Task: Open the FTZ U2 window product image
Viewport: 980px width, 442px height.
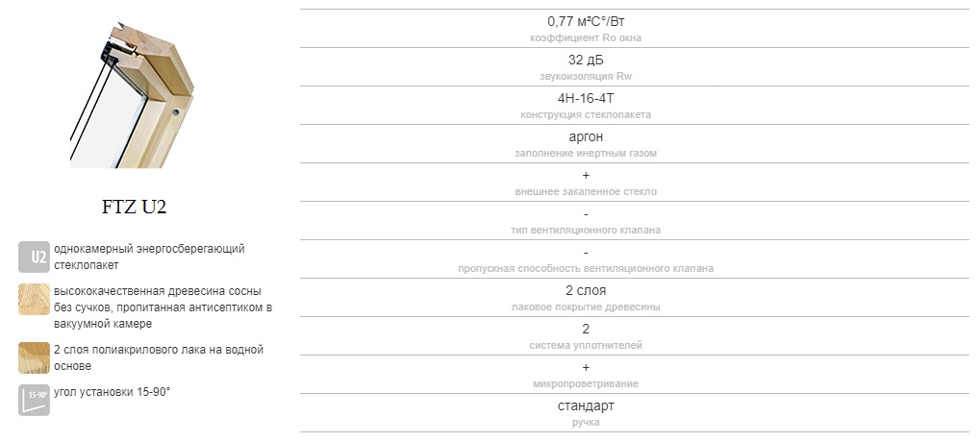Action: click(131, 95)
